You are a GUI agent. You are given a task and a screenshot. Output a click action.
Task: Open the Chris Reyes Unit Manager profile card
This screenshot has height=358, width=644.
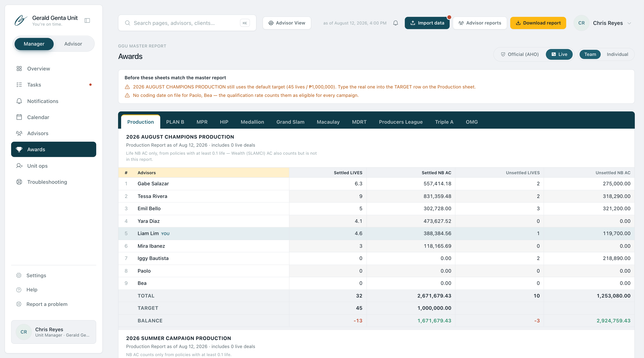(x=53, y=332)
